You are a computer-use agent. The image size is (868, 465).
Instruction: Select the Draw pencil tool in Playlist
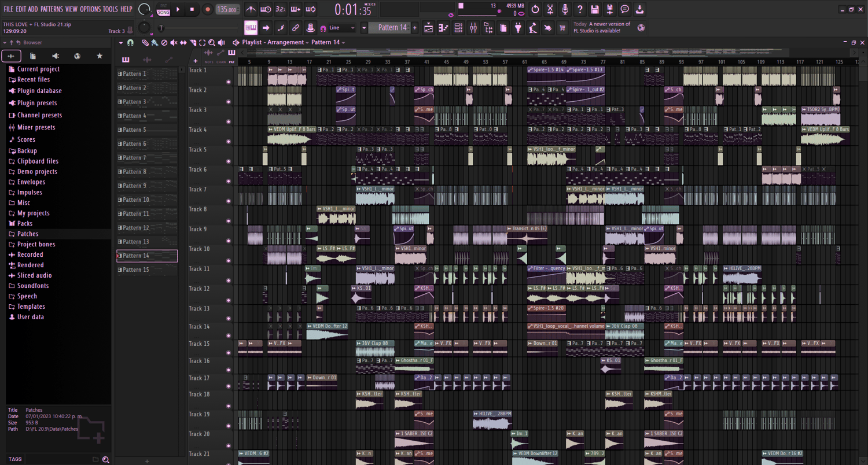(x=146, y=42)
